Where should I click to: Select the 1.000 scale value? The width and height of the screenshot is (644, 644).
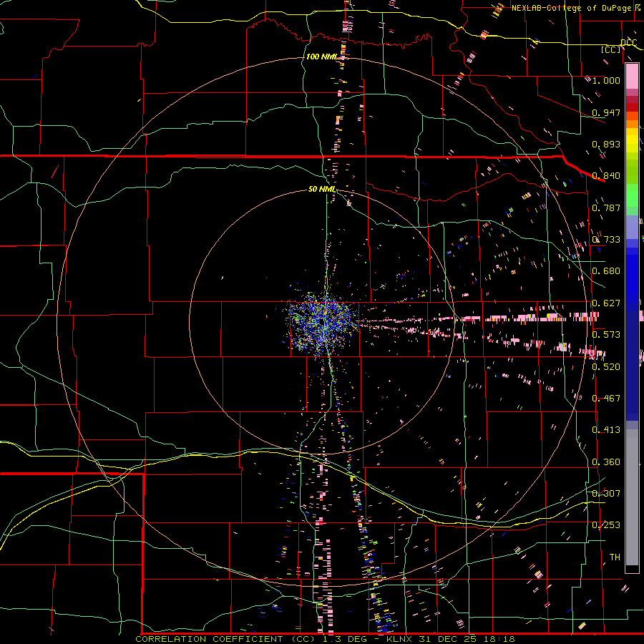tap(606, 80)
